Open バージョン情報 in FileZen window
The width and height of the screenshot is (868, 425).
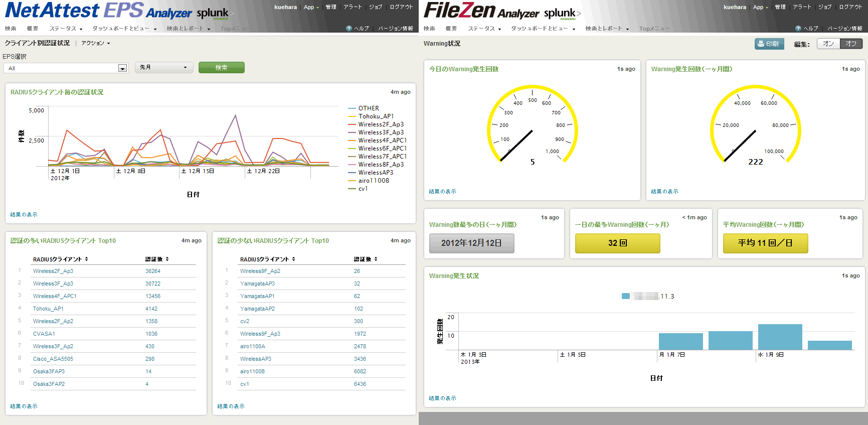(x=845, y=29)
